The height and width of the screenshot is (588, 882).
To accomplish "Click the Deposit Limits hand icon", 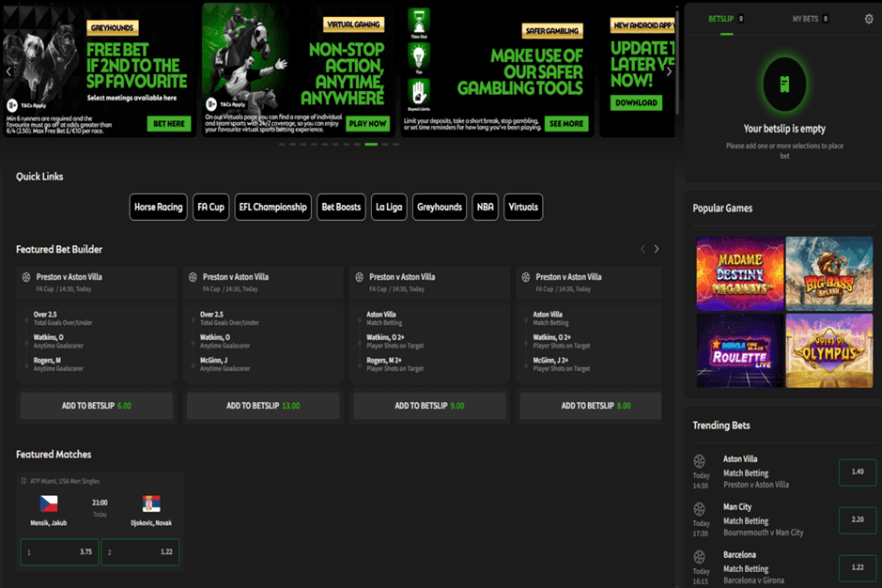I will [x=419, y=91].
